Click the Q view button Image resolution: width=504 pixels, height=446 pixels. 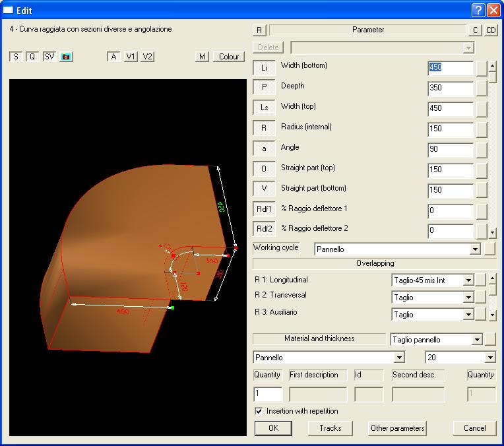tap(32, 57)
